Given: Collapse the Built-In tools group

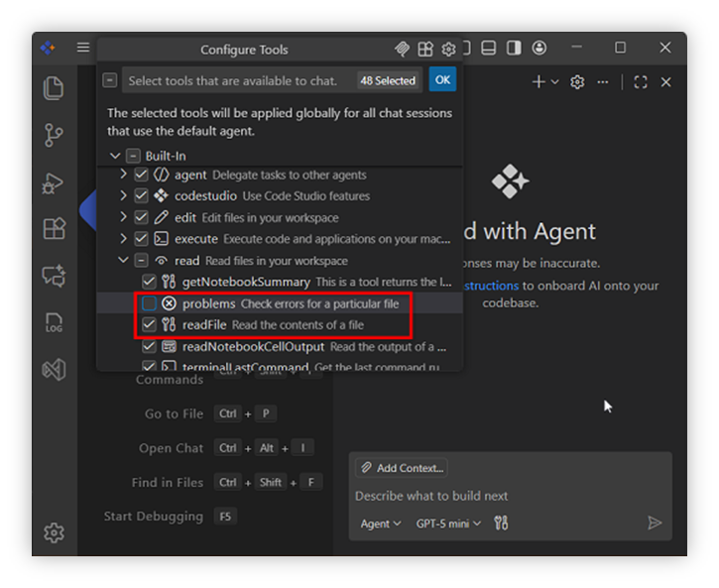Looking at the screenshot, I should point(115,156).
